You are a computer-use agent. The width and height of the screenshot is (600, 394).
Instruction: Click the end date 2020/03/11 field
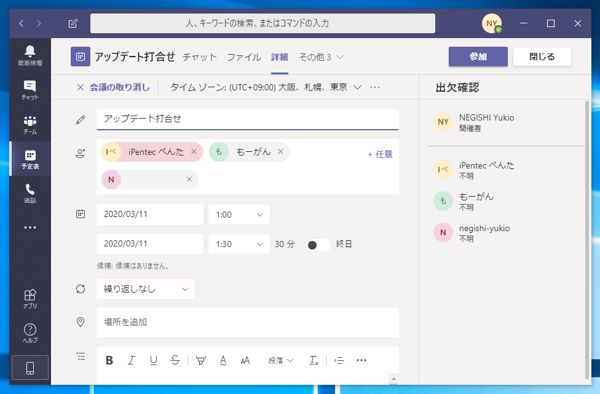point(150,244)
